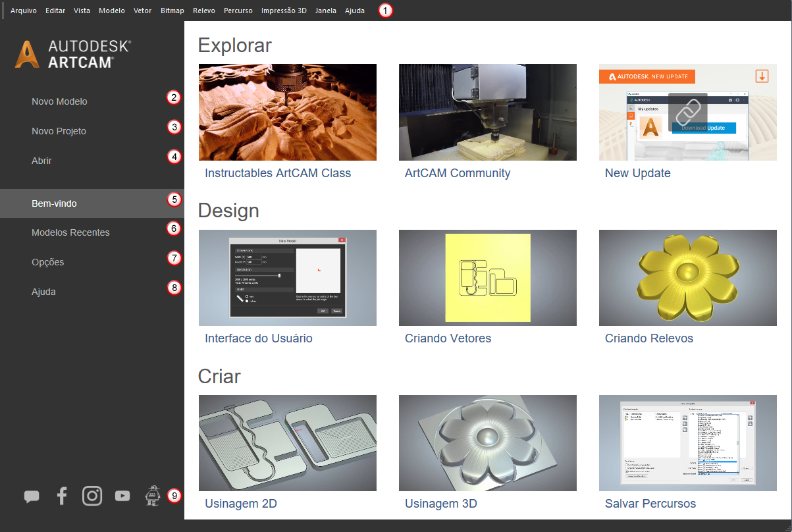792x532 pixels.
Task: Click the Criando Relevos link
Action: click(x=649, y=338)
